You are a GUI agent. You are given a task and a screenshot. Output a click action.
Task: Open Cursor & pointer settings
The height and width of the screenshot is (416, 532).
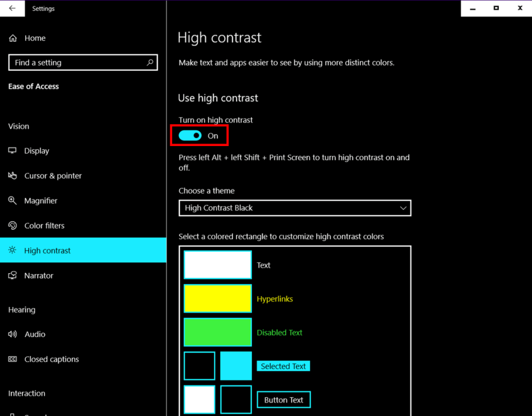pyautogui.click(x=53, y=176)
